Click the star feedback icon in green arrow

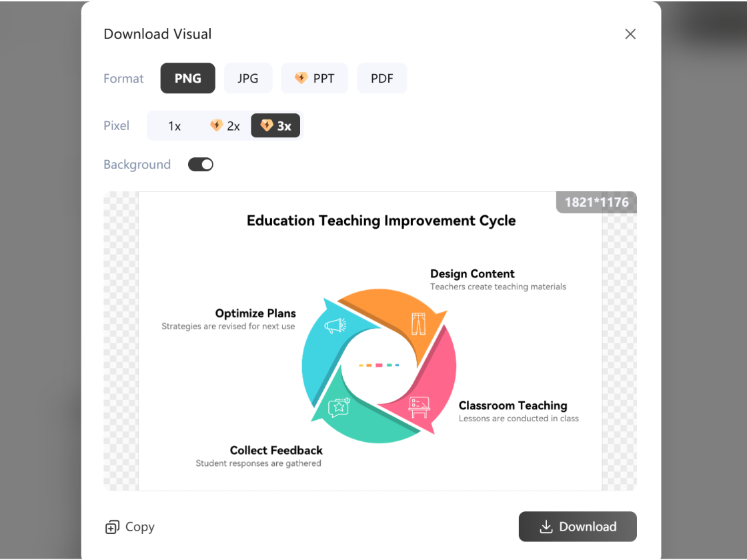pos(339,407)
